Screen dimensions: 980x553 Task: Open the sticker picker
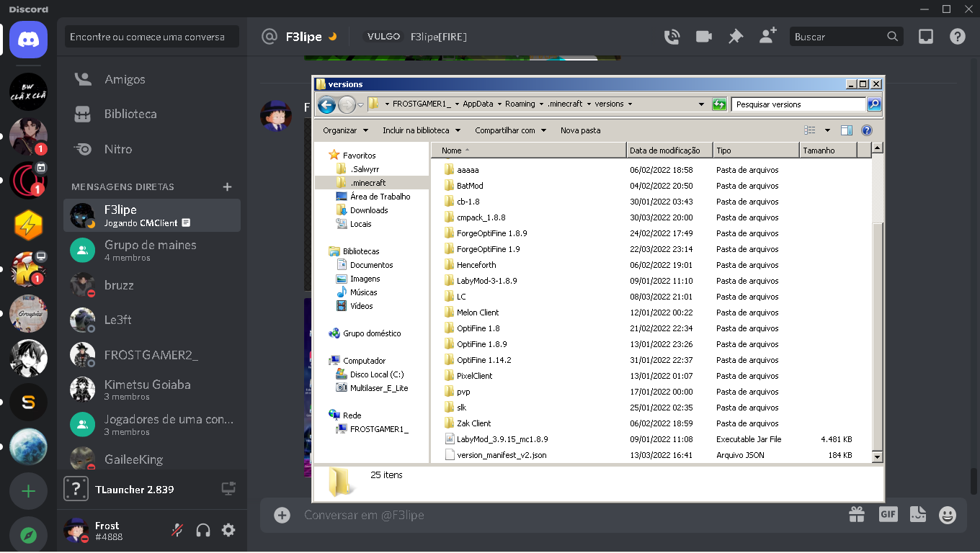pos(917,515)
